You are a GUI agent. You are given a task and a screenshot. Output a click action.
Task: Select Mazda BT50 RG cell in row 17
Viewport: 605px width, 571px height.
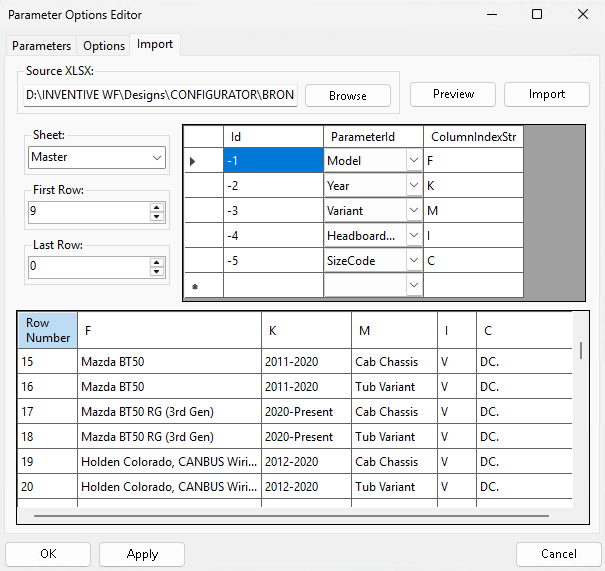(169, 412)
